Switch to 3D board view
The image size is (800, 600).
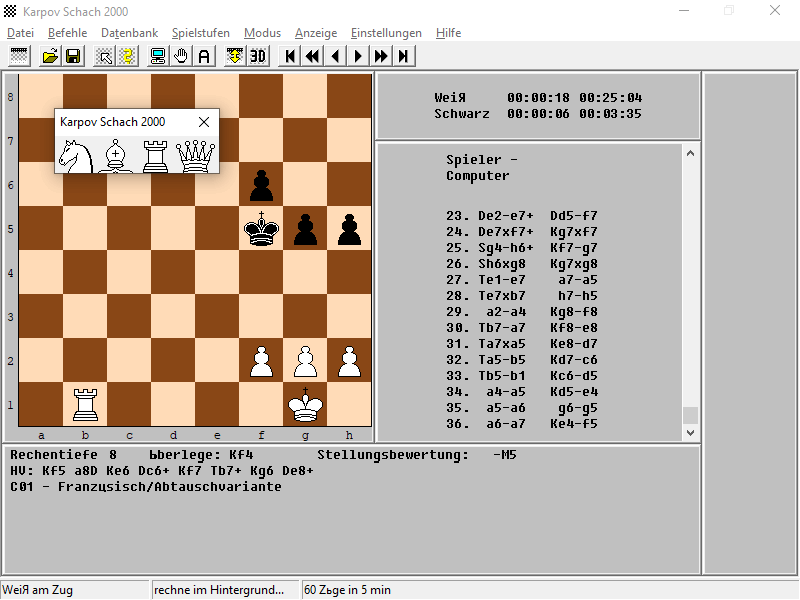[258, 56]
